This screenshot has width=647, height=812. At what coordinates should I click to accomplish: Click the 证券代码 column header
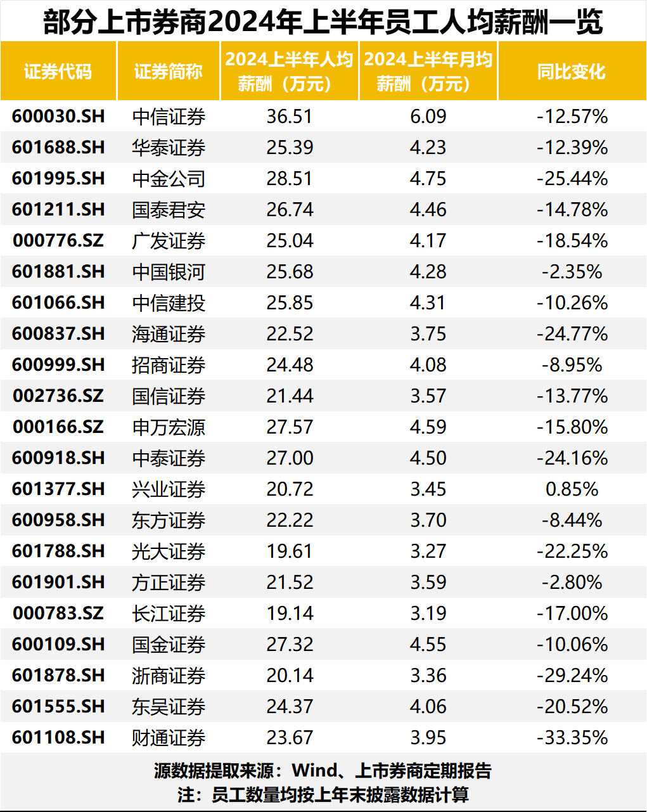click(x=58, y=72)
